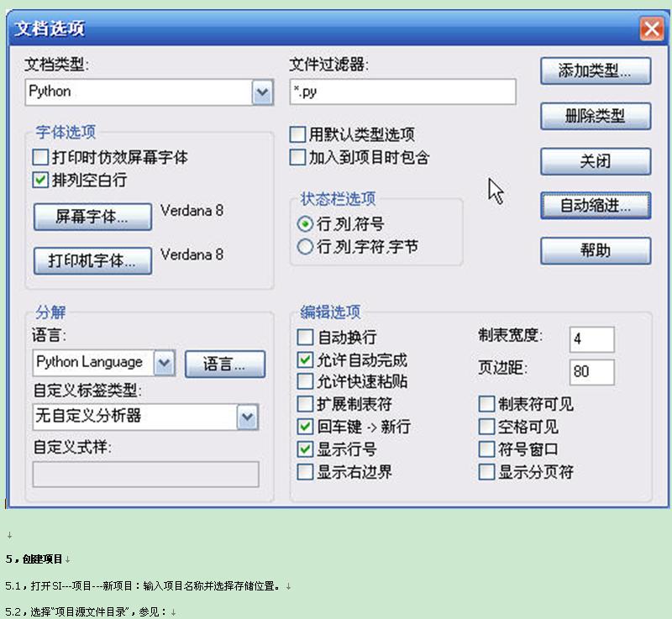672x619 pixels.
Task: Click the 5.1 打开SI---项目---新项目 line
Action: tap(143, 585)
